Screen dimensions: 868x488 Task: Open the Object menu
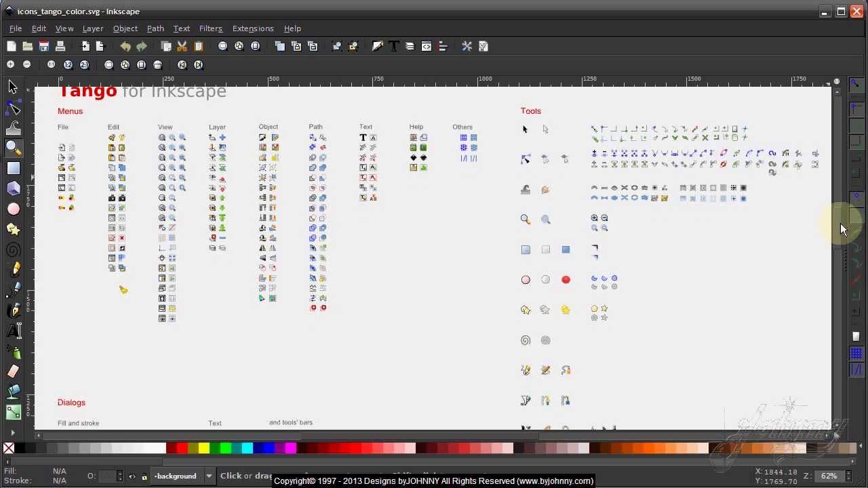coord(125,28)
